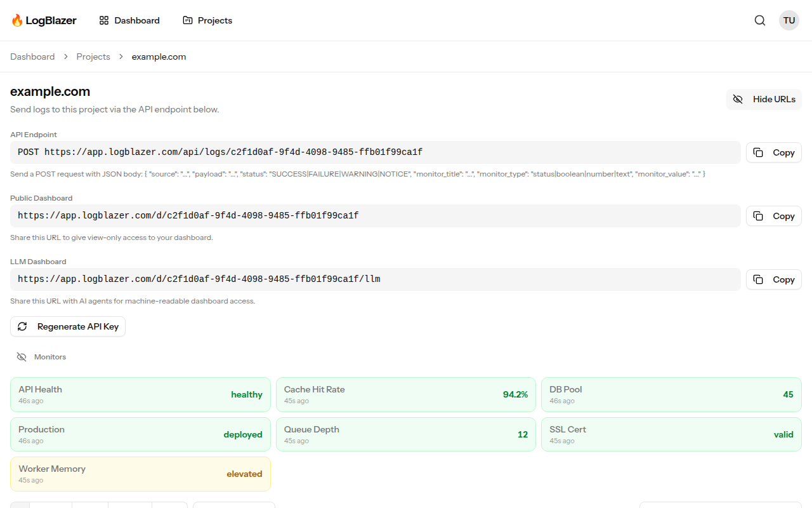This screenshot has height=508, width=812.
Task: Click the Queue Depth monitor card
Action: pos(406,434)
